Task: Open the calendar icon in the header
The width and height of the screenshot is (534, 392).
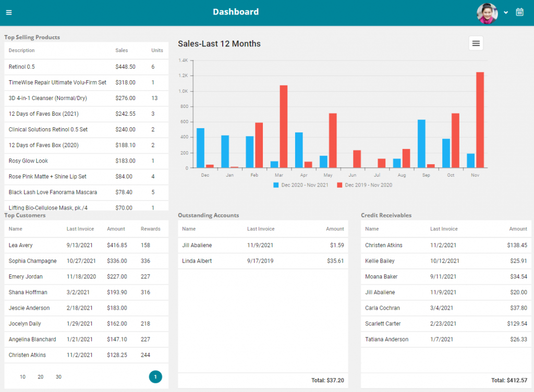Action: [x=519, y=11]
